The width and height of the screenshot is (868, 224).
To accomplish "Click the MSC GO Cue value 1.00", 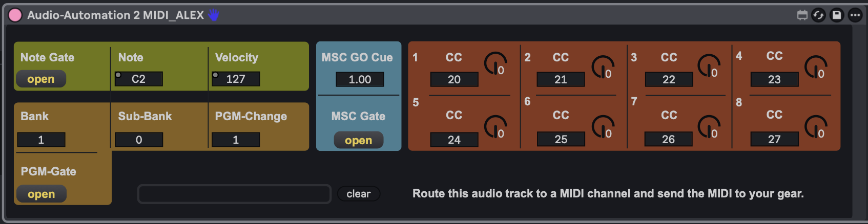I will click(x=360, y=79).
